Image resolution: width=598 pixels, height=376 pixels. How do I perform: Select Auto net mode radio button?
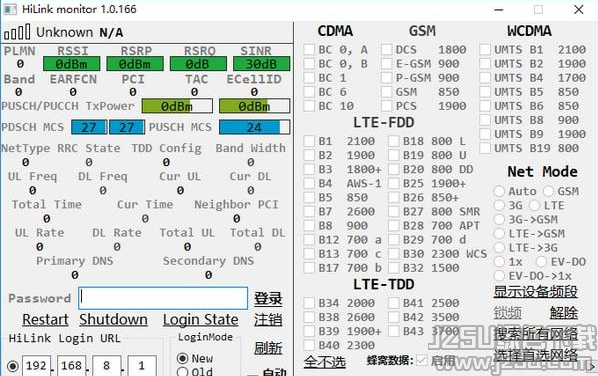click(x=499, y=191)
